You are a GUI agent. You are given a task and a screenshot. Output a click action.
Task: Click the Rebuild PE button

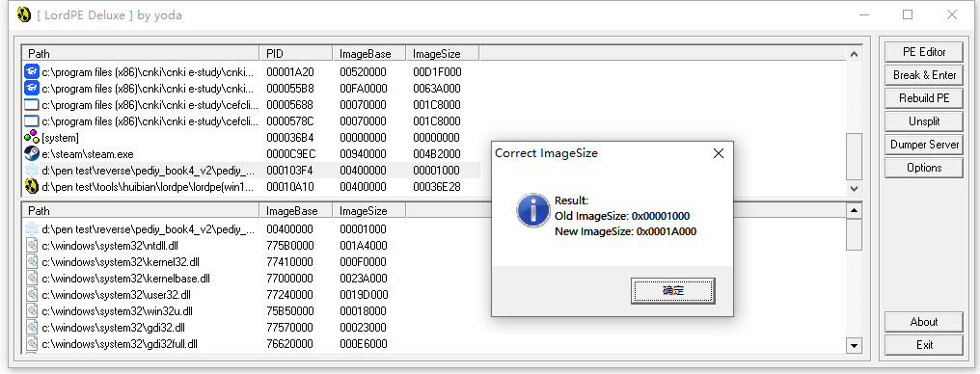[924, 98]
